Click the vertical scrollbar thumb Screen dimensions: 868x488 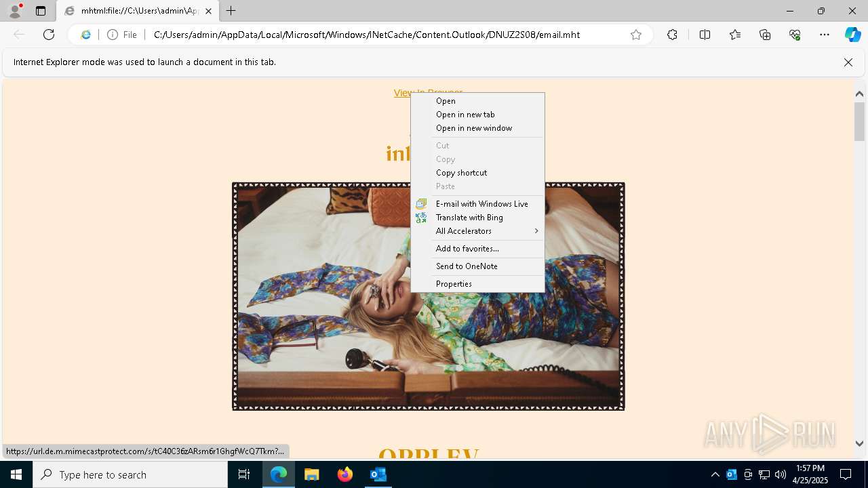click(x=859, y=121)
